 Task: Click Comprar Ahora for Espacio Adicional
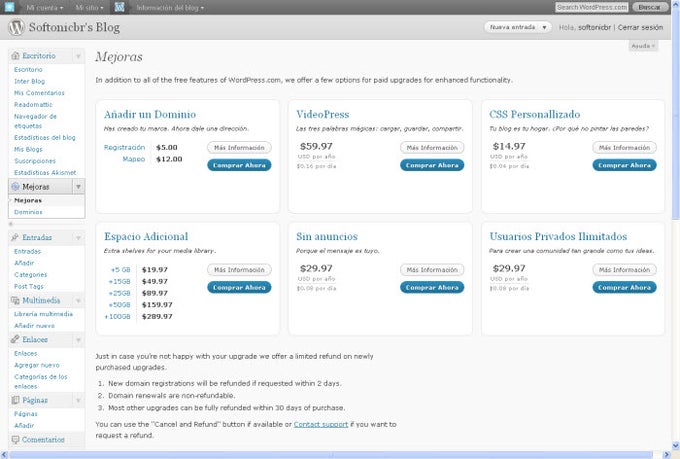pos(239,288)
